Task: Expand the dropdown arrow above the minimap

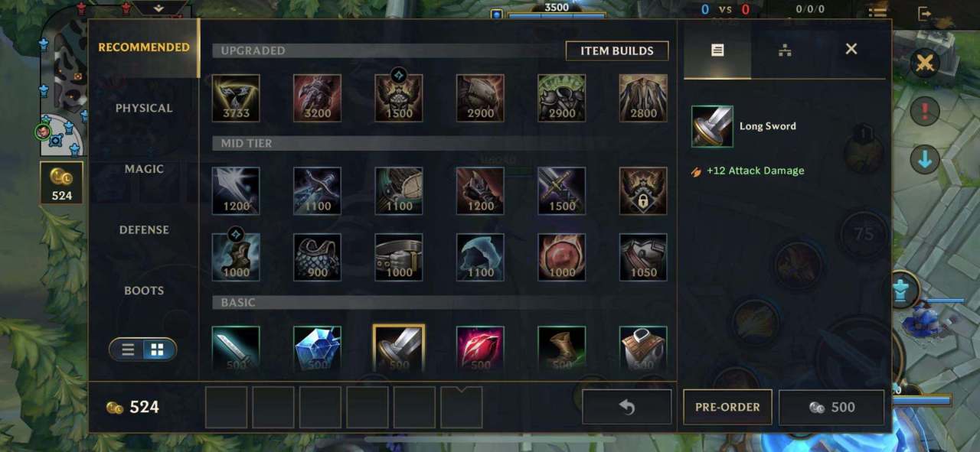Action: click(x=159, y=8)
